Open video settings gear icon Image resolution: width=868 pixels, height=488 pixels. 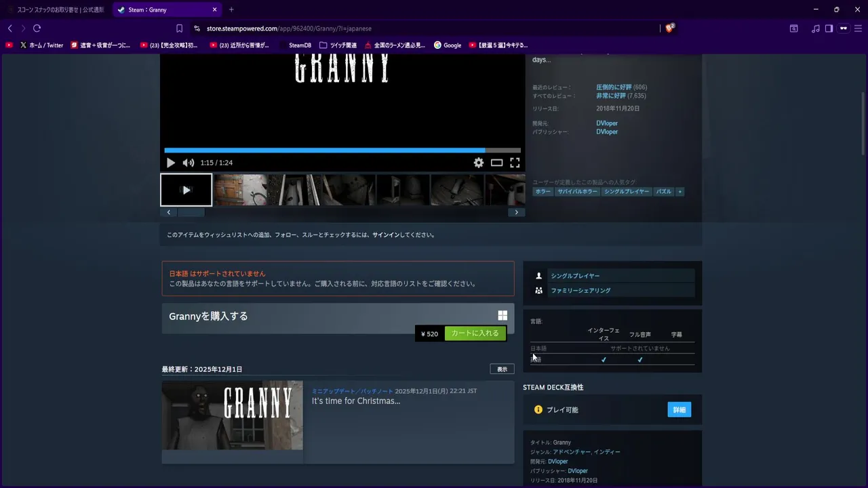[479, 163]
